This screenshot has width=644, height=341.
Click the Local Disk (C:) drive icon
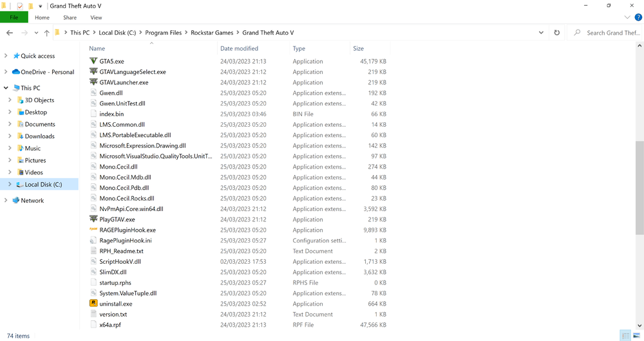pos(20,185)
